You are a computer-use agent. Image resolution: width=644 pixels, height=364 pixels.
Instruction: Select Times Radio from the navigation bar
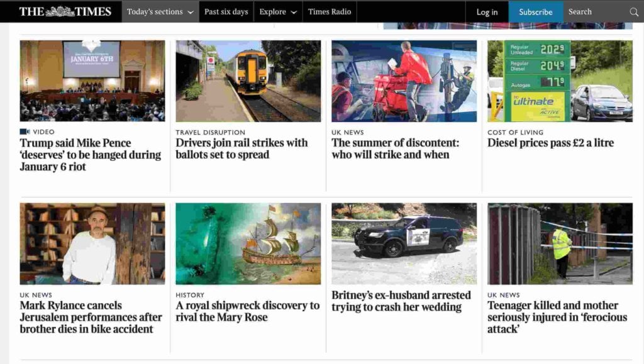pos(330,11)
